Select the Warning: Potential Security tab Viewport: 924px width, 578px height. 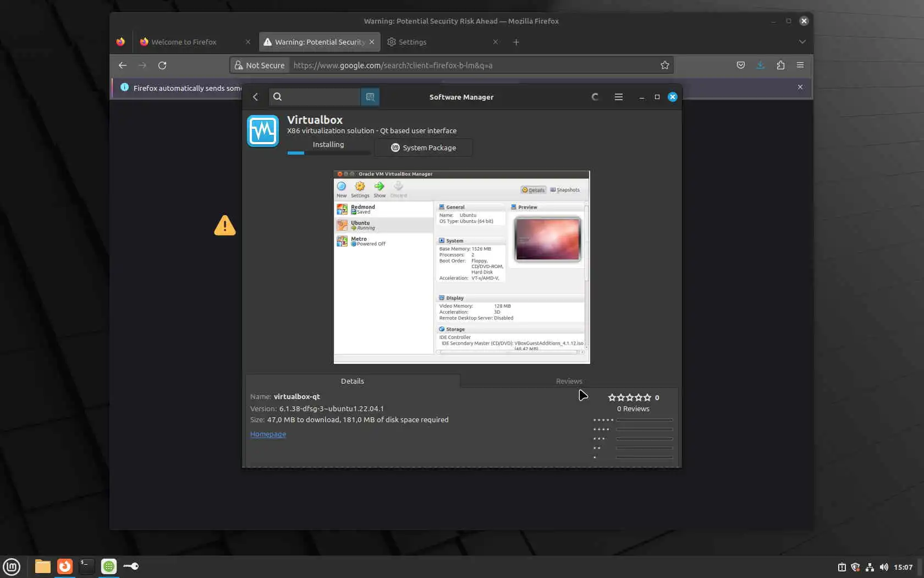coord(313,42)
